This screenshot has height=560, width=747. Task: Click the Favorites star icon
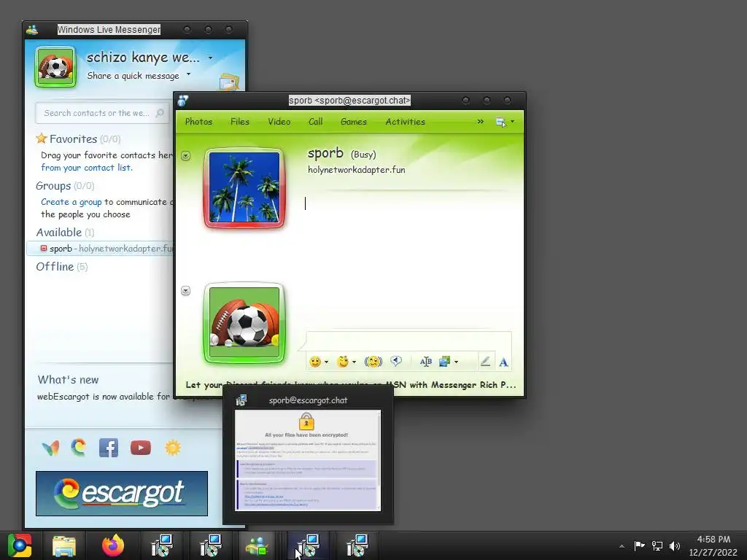click(42, 139)
